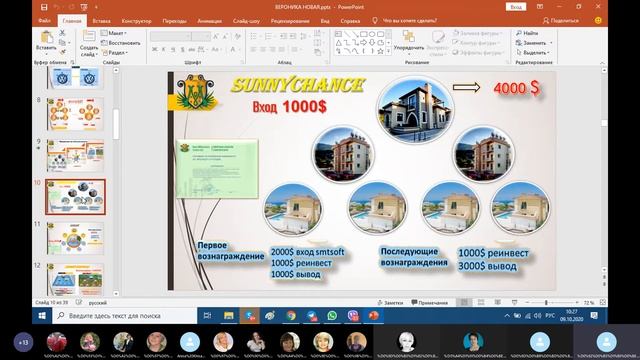Toggle strikethrough (abc) formatting
Image resolution: width=640 pixels, height=360 pixels.
[x=191, y=49]
